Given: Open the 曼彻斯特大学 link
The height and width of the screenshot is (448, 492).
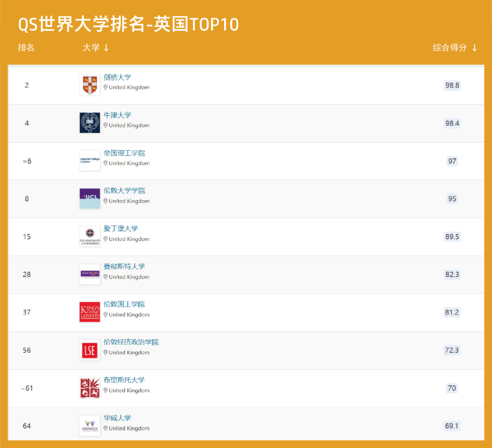Looking at the screenshot, I should tap(124, 266).
